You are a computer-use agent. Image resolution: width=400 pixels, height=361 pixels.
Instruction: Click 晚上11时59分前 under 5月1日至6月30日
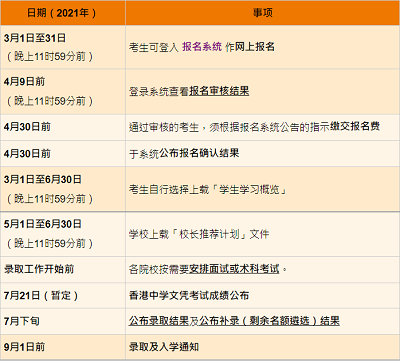50,244
